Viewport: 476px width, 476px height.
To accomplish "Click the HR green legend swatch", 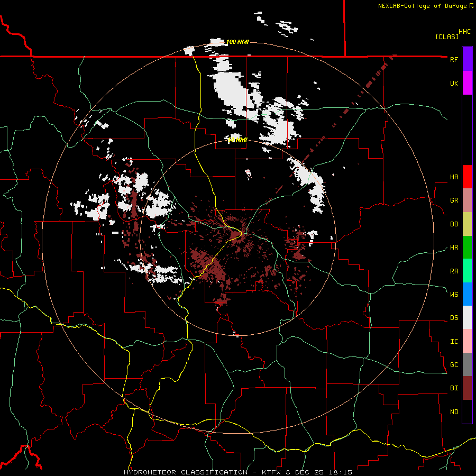I will pyautogui.click(x=467, y=248).
